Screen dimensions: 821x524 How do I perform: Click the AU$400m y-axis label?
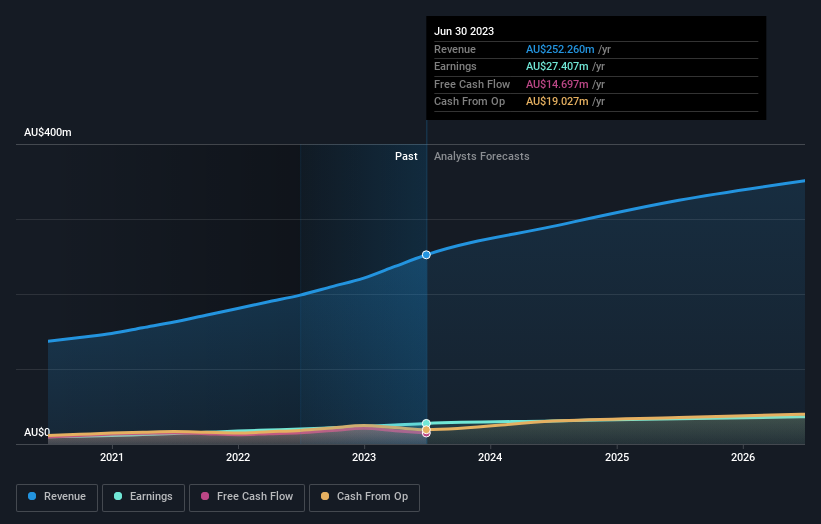tap(48, 132)
